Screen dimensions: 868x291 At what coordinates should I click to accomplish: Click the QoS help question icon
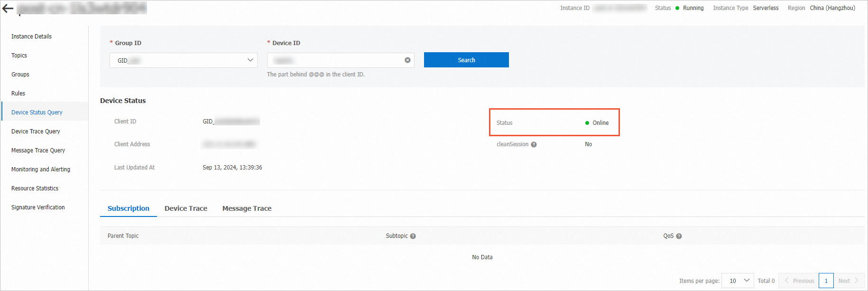pos(679,236)
